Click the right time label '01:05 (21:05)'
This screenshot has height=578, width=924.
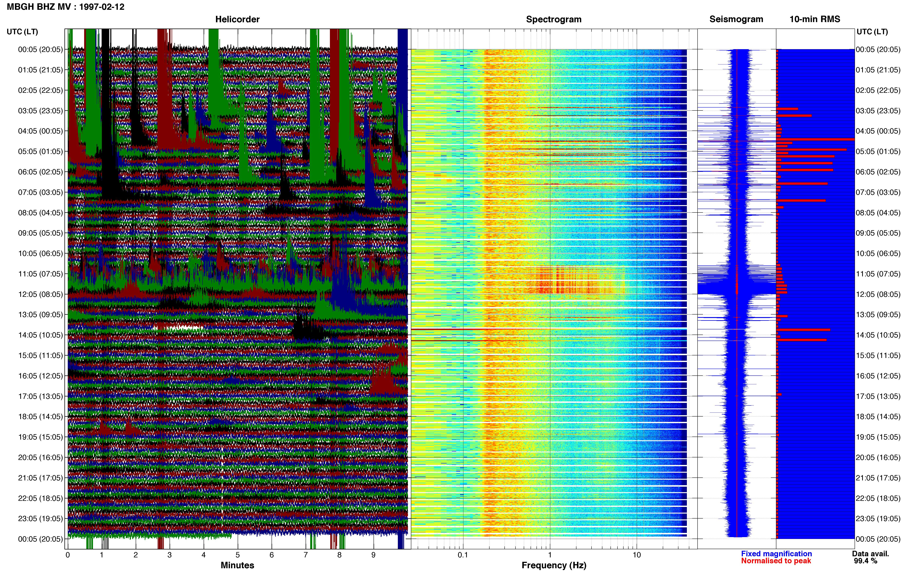[878, 70]
